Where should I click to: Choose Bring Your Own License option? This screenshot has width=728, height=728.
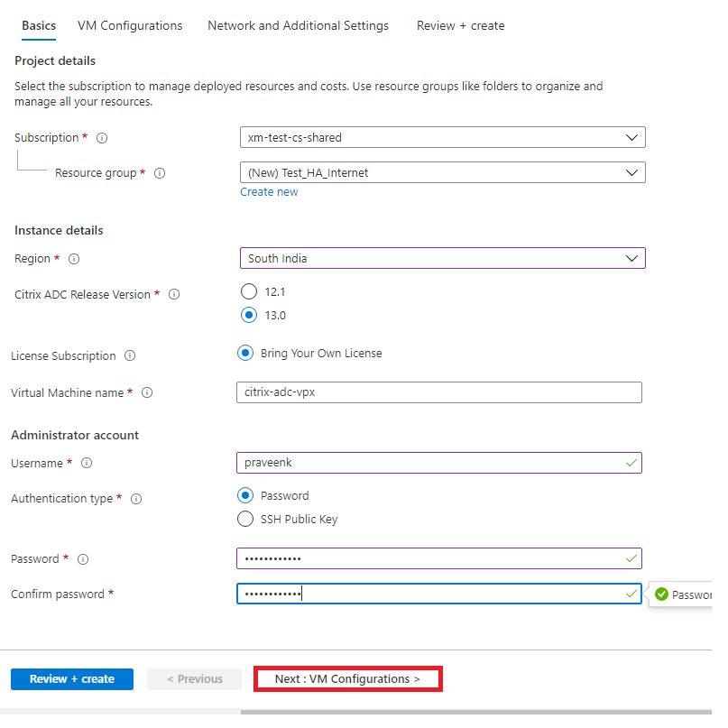[x=245, y=354]
